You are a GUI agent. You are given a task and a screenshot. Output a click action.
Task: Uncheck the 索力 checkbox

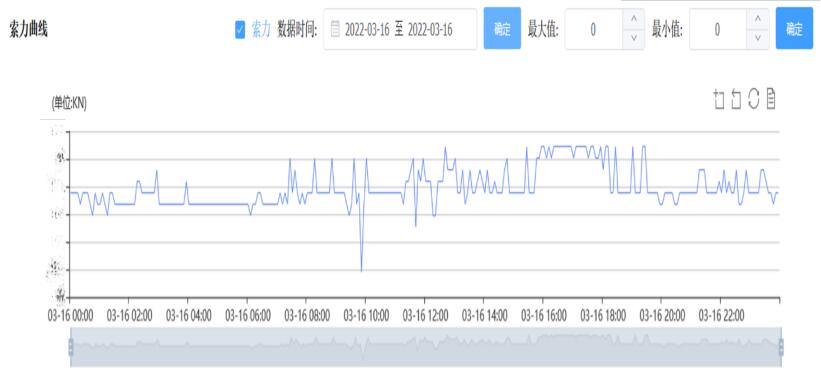(x=240, y=30)
